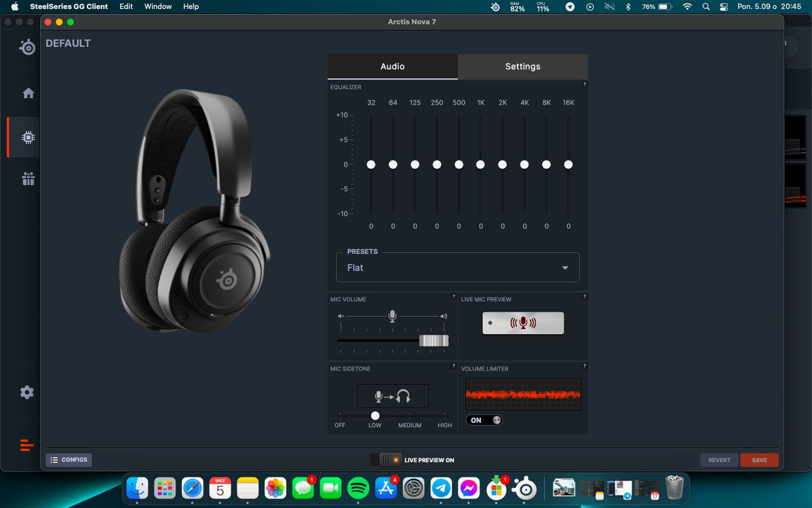Click the 8K equalizer slider knob
This screenshot has width=812, height=508.
[x=546, y=164]
